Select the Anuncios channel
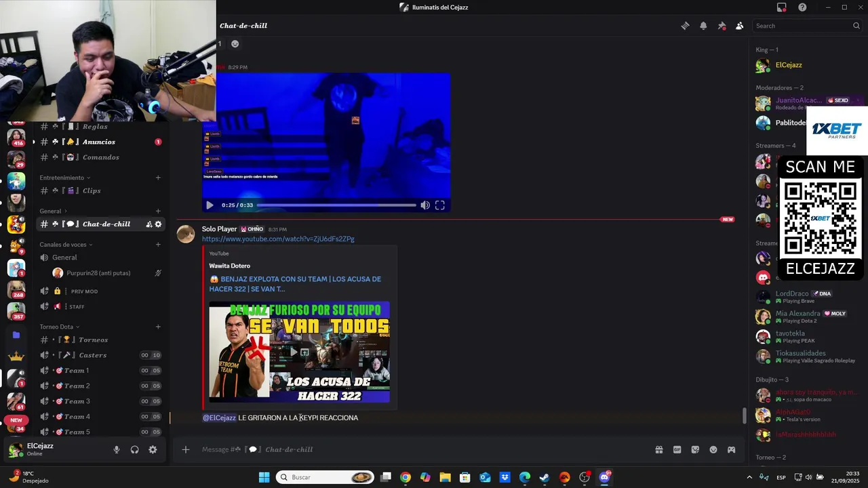Screen dimensions: 868x488 100,142
